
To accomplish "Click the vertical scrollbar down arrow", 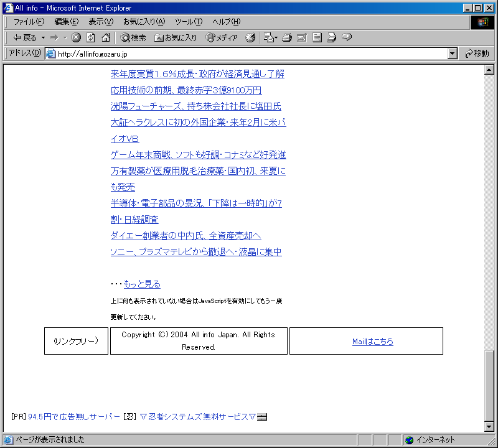I will [x=489, y=427].
